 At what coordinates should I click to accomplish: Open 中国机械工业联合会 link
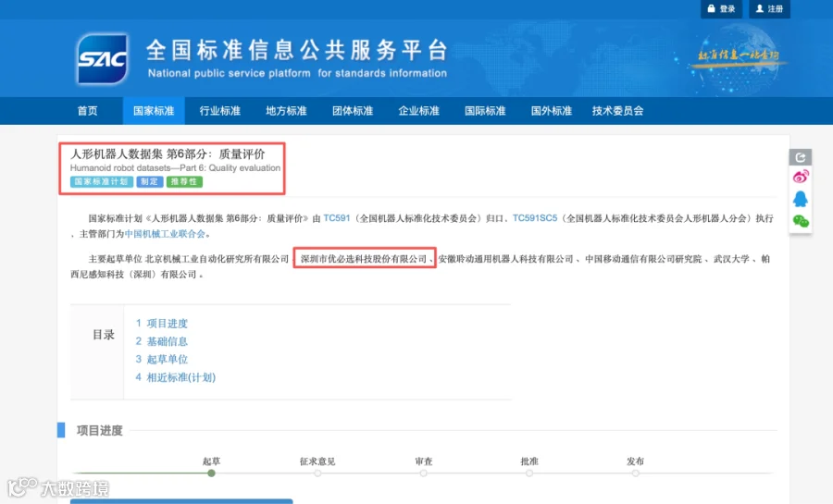(165, 233)
